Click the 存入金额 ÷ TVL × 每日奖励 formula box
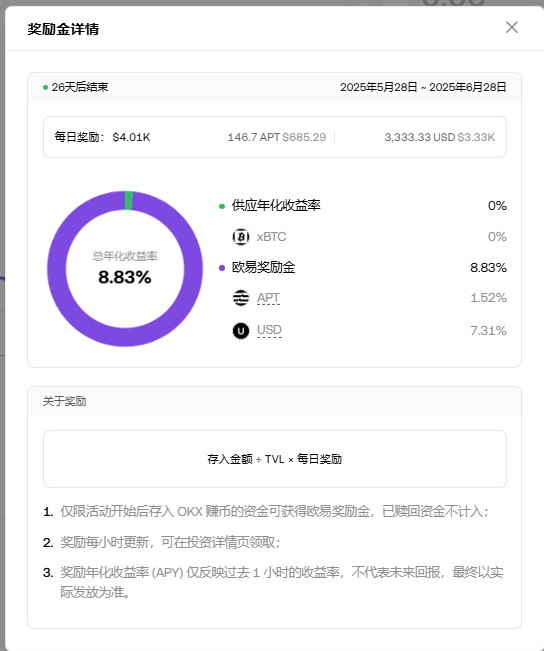 pos(275,459)
